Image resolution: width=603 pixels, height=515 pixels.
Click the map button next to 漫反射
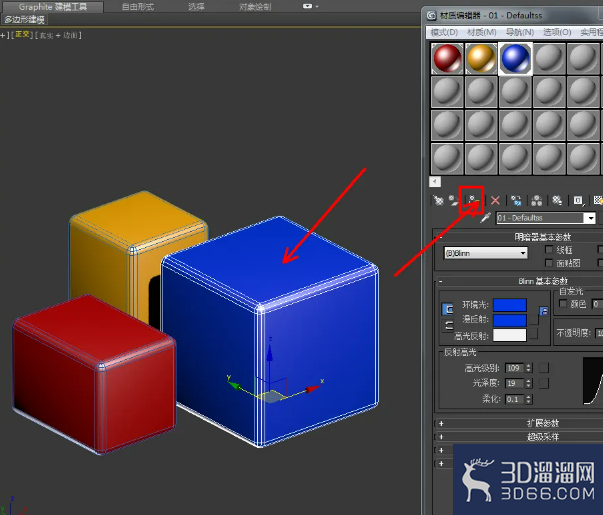click(533, 320)
